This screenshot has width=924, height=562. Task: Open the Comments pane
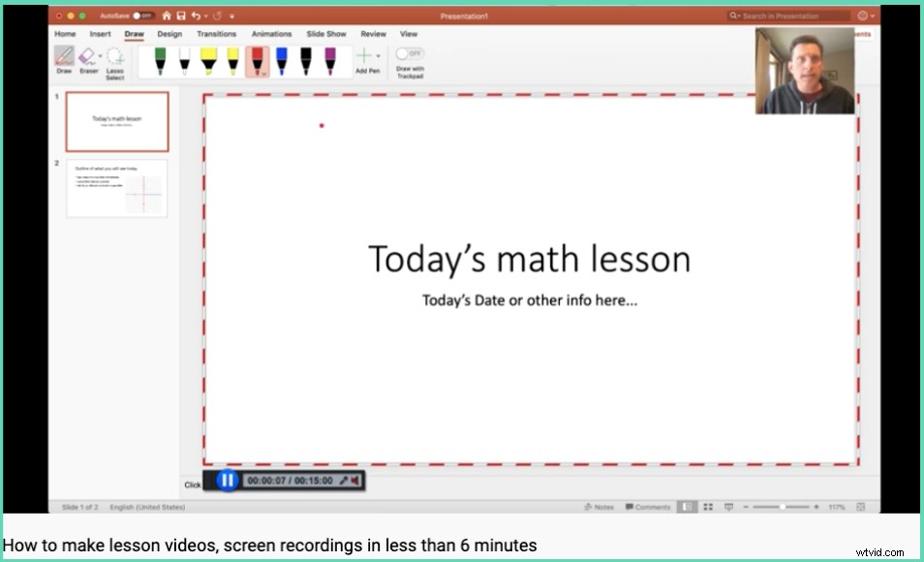coord(649,506)
